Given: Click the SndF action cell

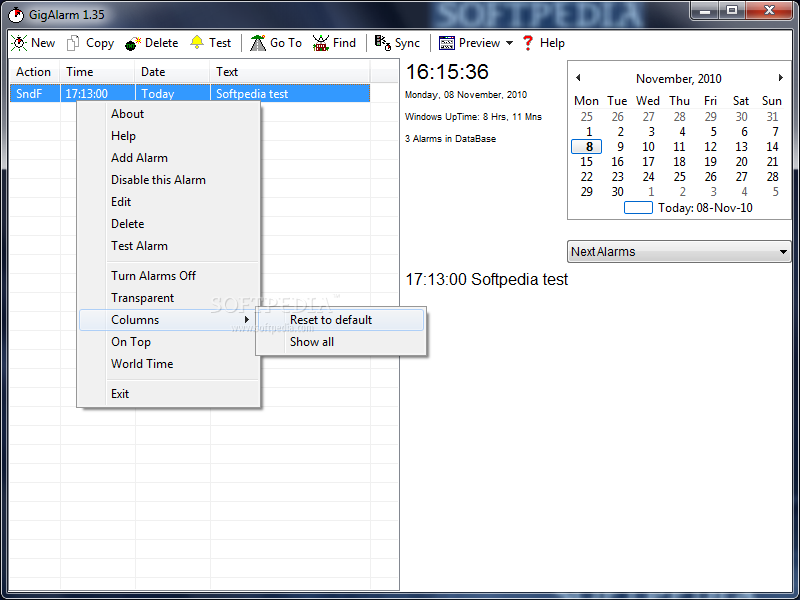Looking at the screenshot, I should click(35, 93).
